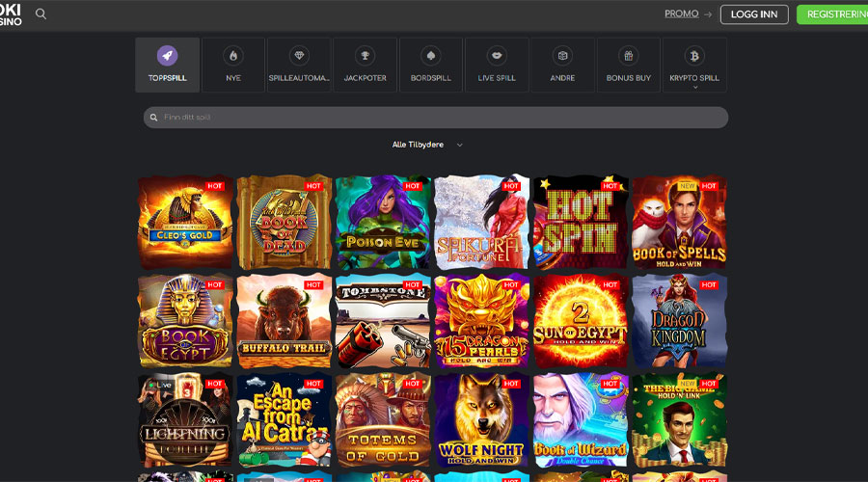Select the Spilleautomater tab label
868x482 pixels.
tap(299, 78)
